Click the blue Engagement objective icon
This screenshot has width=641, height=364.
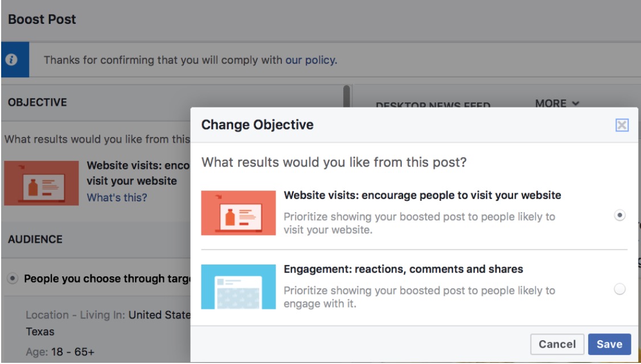point(239,287)
